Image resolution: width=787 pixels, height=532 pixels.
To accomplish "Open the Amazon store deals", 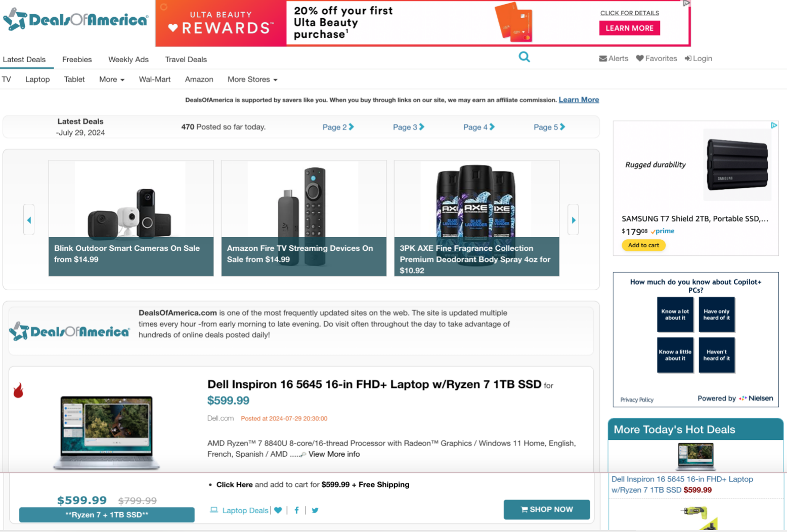I will [x=199, y=79].
